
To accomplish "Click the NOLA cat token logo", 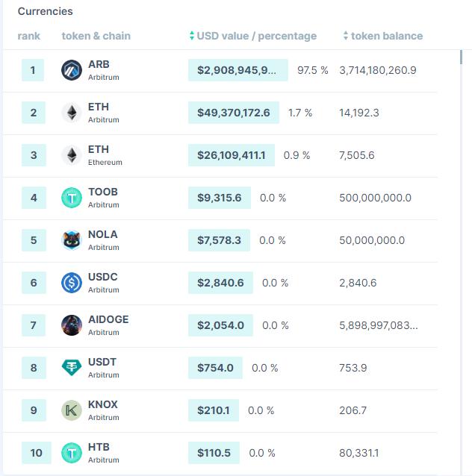I will pos(72,240).
